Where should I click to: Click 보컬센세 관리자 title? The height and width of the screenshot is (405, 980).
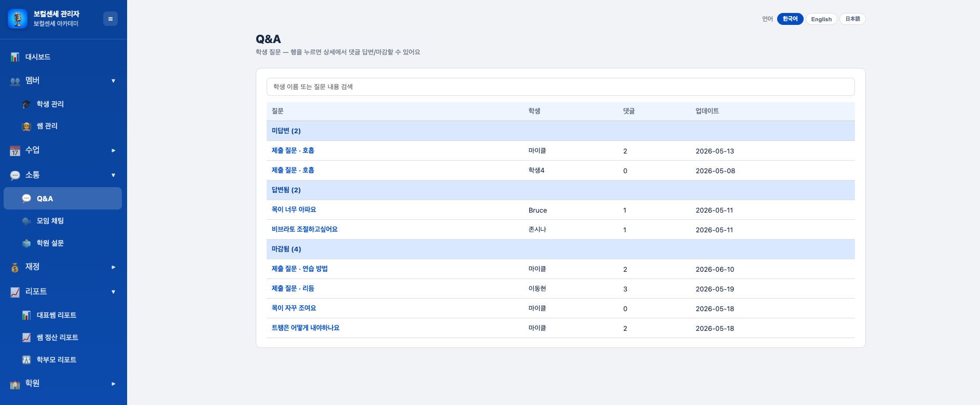tap(57, 14)
